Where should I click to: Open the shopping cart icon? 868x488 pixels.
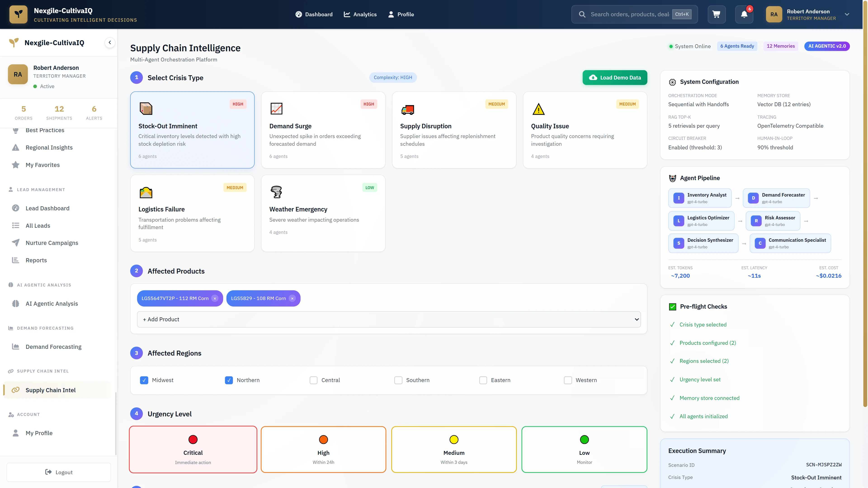(716, 14)
